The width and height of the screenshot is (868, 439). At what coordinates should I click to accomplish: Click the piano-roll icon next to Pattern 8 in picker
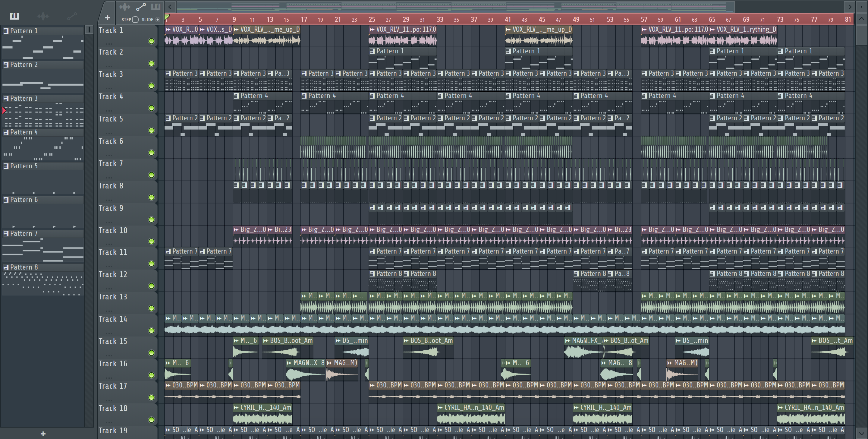[x=6, y=267]
